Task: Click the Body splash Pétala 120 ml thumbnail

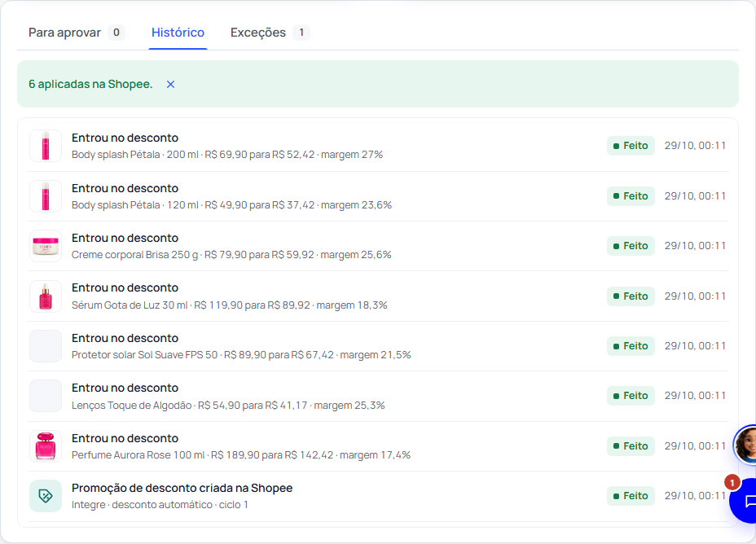Action: click(x=46, y=196)
